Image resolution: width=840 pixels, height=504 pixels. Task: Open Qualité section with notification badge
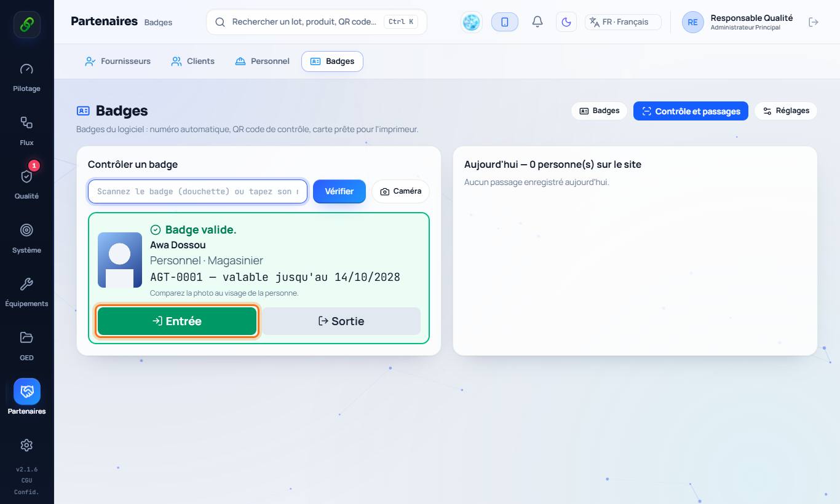[x=26, y=184]
